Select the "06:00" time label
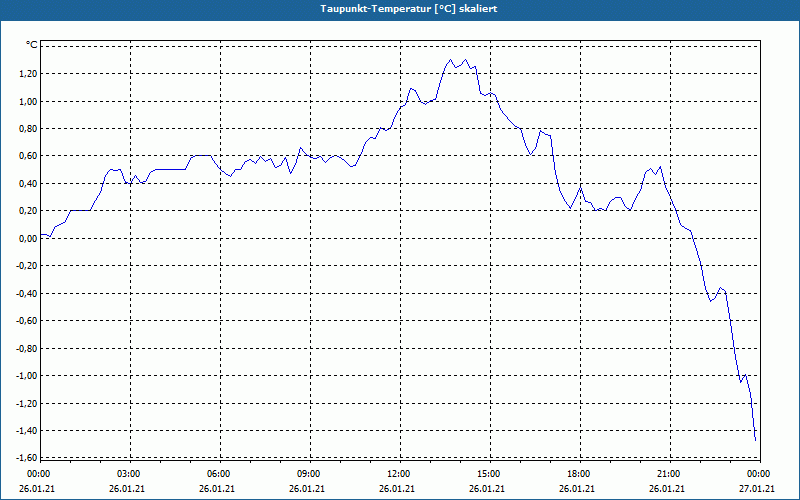Image resolution: width=800 pixels, height=500 pixels. (x=219, y=474)
